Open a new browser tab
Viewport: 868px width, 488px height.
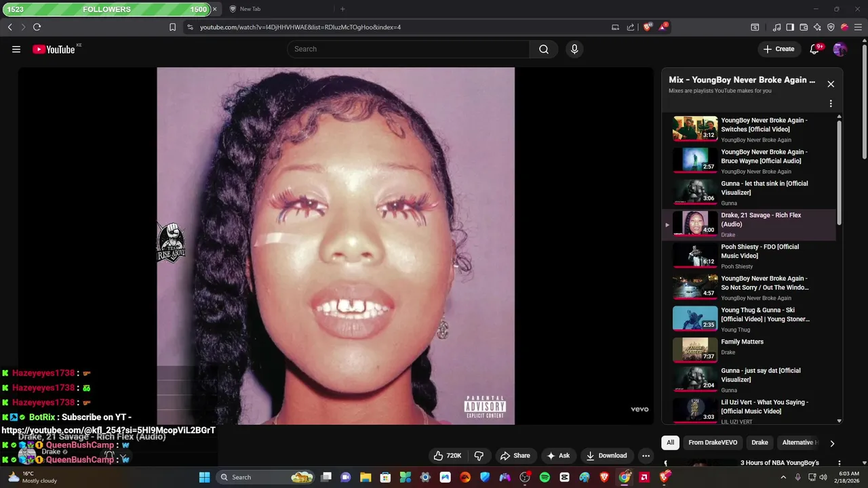tap(342, 9)
